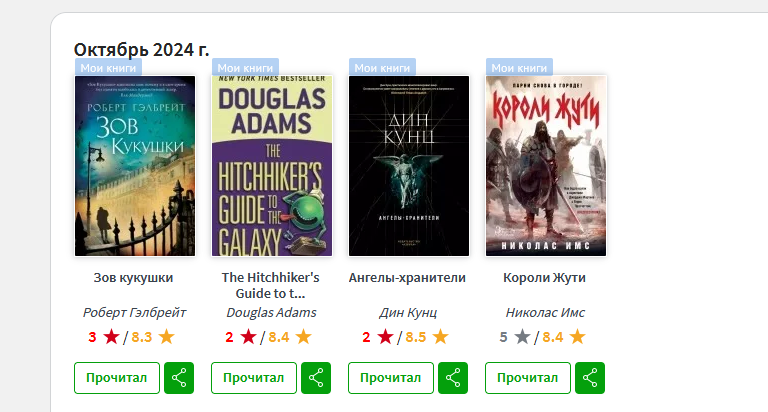Image resolution: width=768 pixels, height=412 pixels.
Task: Click Прочитал button under Зов кукушки
Action: tap(117, 378)
